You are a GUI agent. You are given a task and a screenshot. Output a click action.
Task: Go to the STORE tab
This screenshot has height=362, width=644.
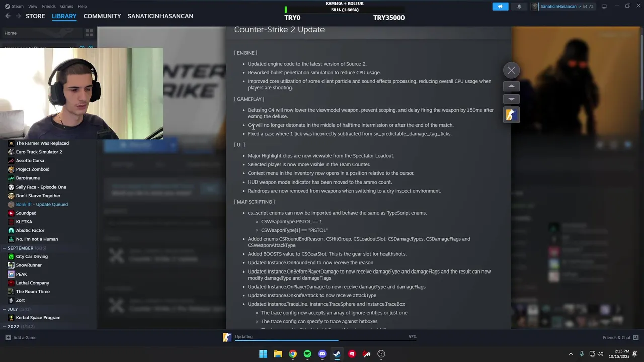coord(35,16)
